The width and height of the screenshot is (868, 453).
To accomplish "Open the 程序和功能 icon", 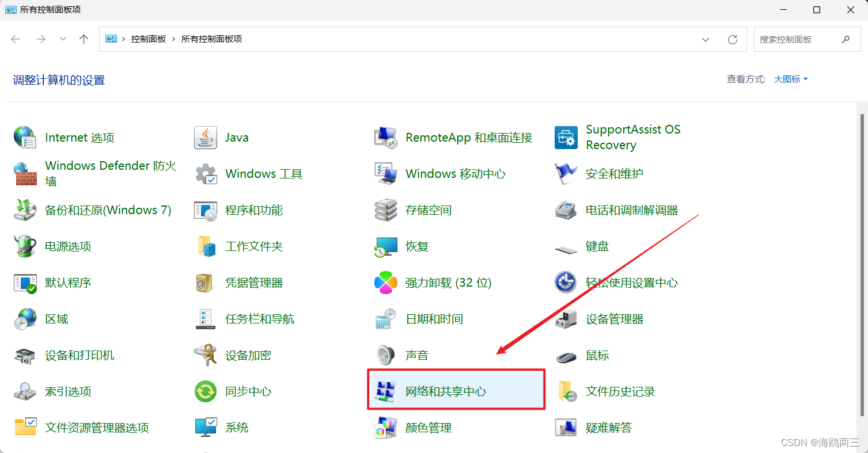I will click(x=206, y=210).
